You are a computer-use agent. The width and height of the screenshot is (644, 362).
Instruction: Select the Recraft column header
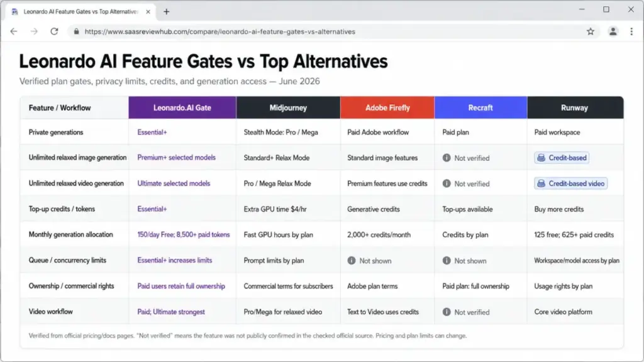click(x=480, y=107)
